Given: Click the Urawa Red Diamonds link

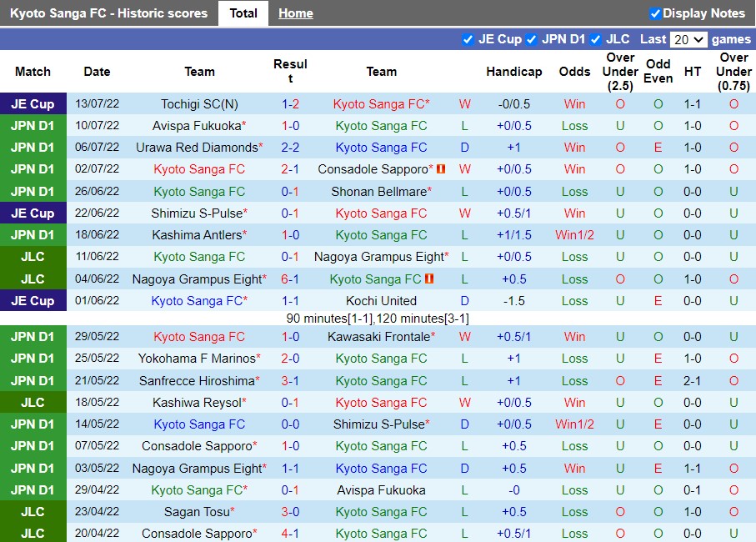Looking at the screenshot, I should coord(199,147).
